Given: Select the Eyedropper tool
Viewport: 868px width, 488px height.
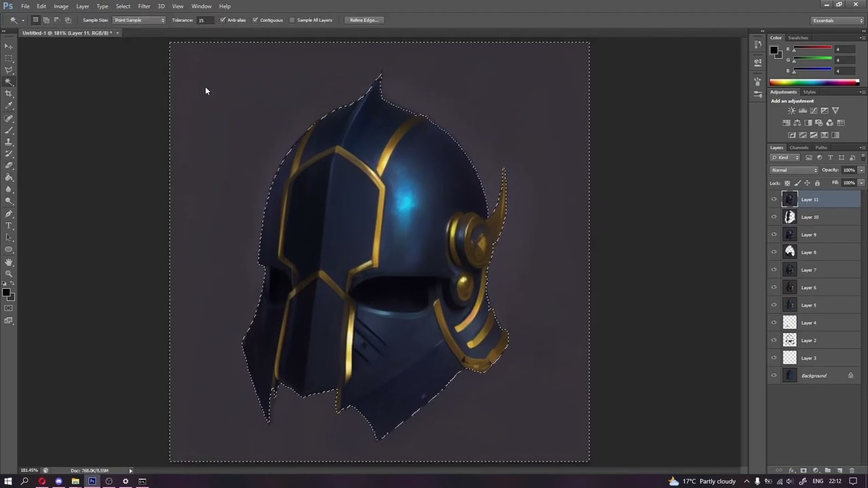Looking at the screenshot, I should pos(9,106).
